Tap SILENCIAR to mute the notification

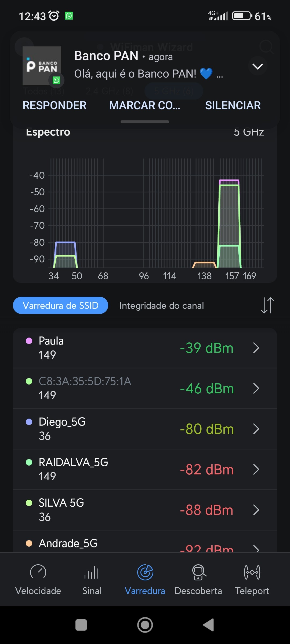tap(233, 105)
